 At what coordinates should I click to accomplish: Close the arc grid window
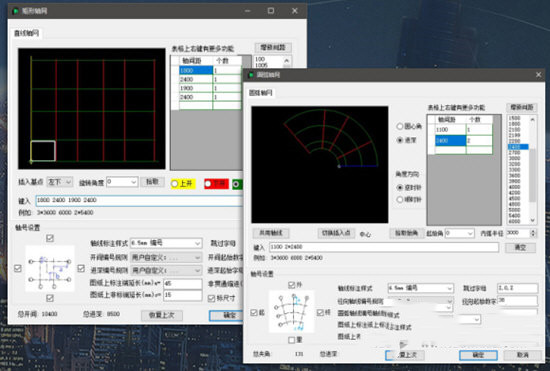click(538, 75)
